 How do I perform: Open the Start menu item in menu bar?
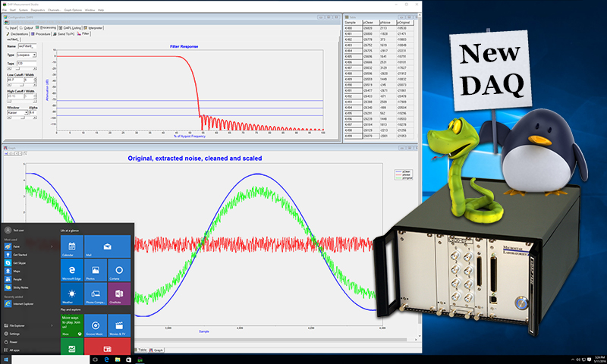13,10
